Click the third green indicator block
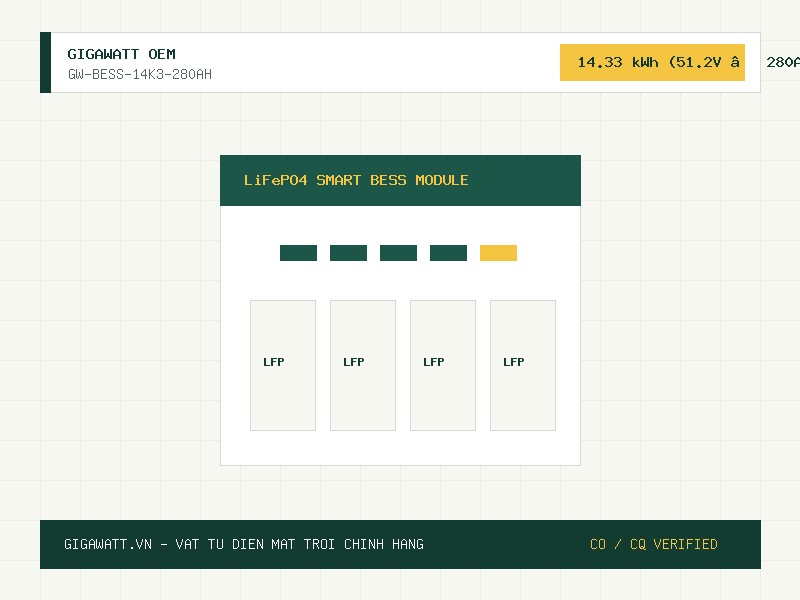Image resolution: width=800 pixels, height=600 pixels. coord(398,253)
